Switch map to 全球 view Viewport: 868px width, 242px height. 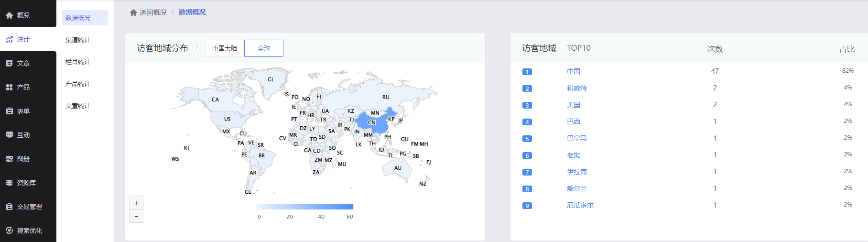(264, 48)
